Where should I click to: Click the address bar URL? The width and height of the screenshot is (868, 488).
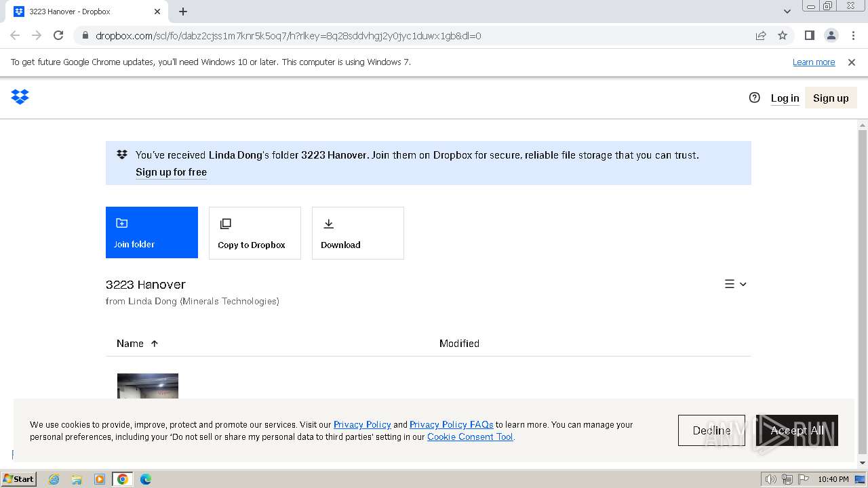point(288,36)
